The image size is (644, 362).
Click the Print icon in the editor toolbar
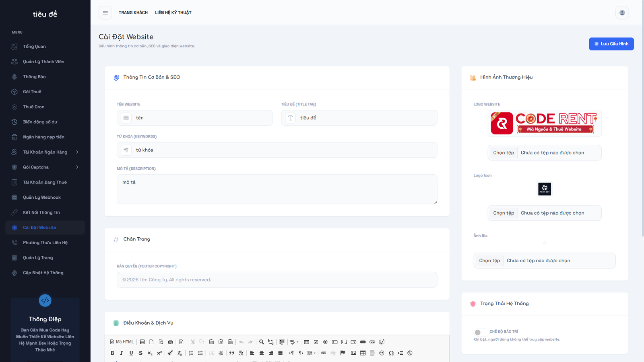click(x=170, y=341)
